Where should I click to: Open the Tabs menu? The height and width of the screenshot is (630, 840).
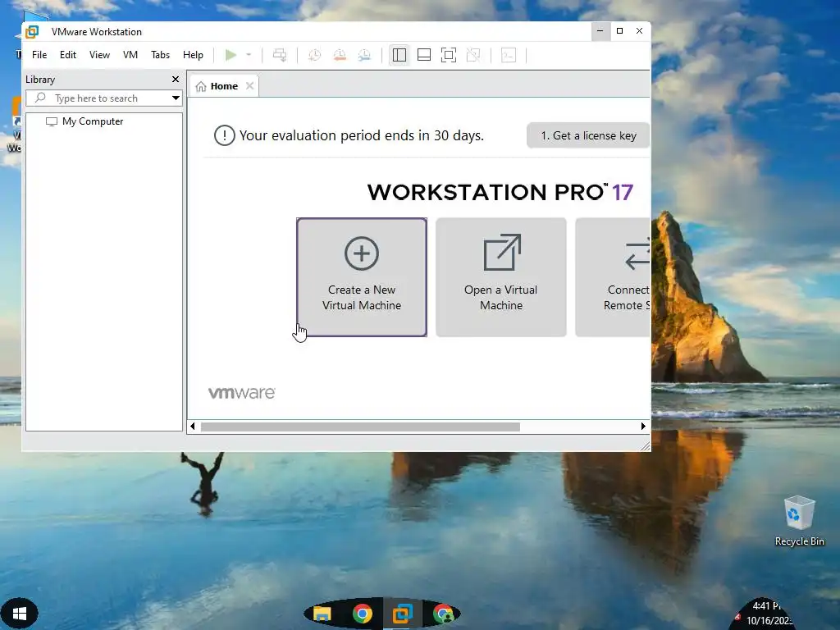[160, 55]
